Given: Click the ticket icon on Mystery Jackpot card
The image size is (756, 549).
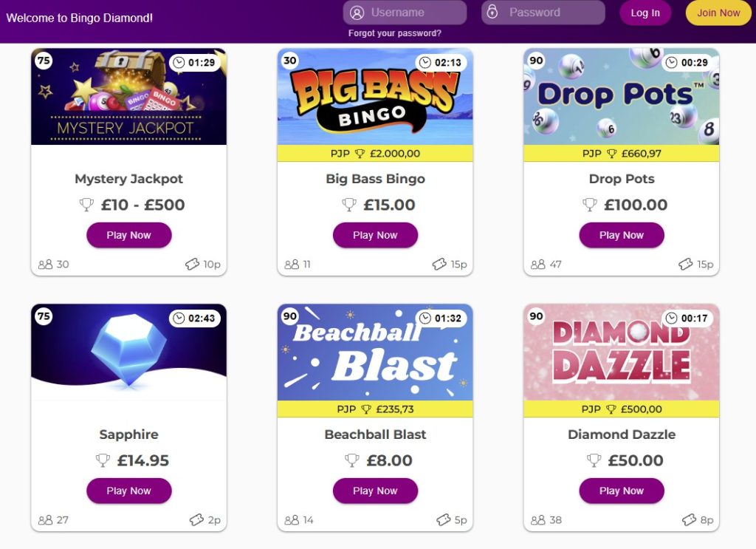Looking at the screenshot, I should tap(191, 264).
